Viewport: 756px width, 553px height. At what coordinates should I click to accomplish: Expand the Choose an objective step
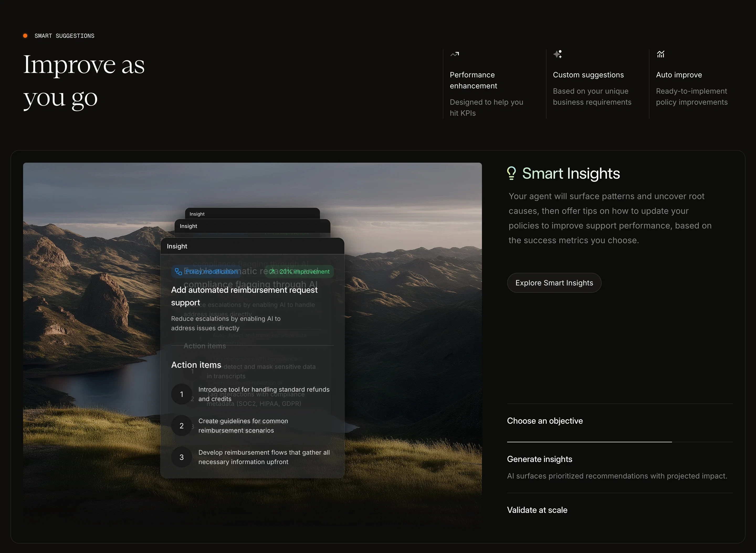click(545, 421)
